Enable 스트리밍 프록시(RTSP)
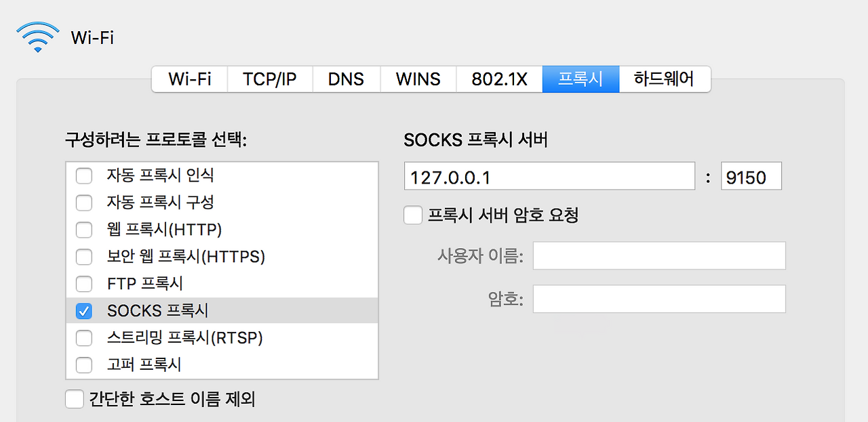868x422 pixels. point(84,338)
